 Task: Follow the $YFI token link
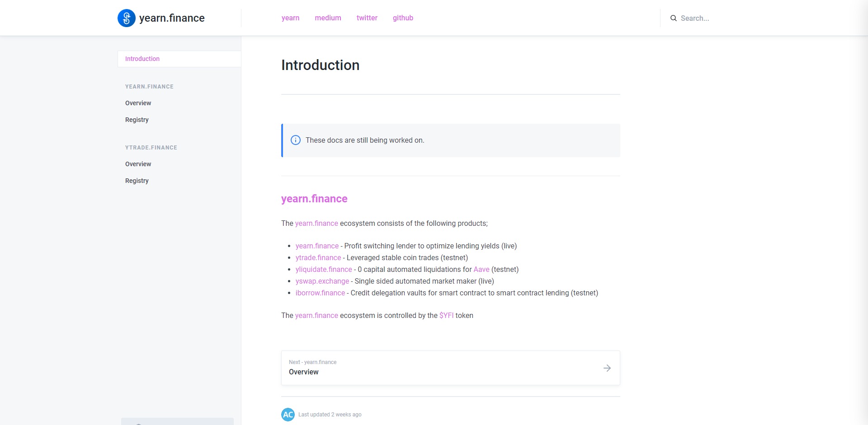pos(446,315)
